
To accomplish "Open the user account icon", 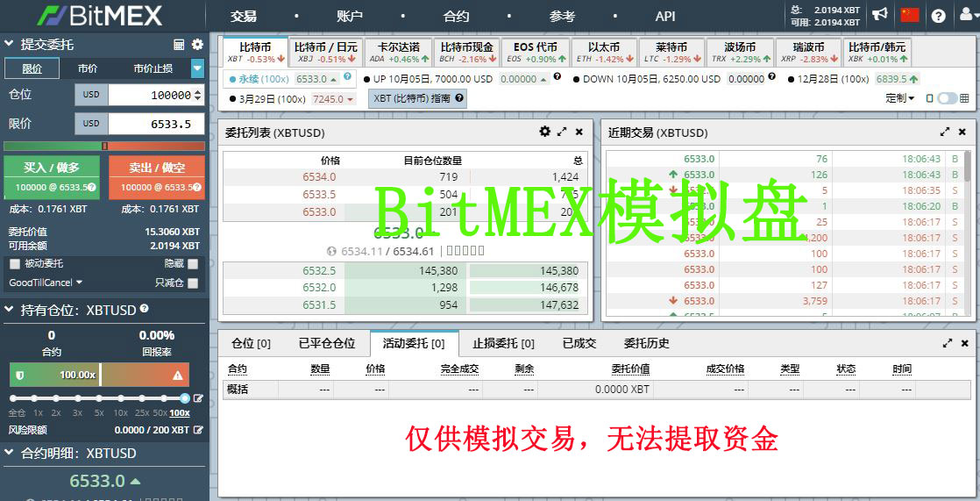I will pos(966,15).
